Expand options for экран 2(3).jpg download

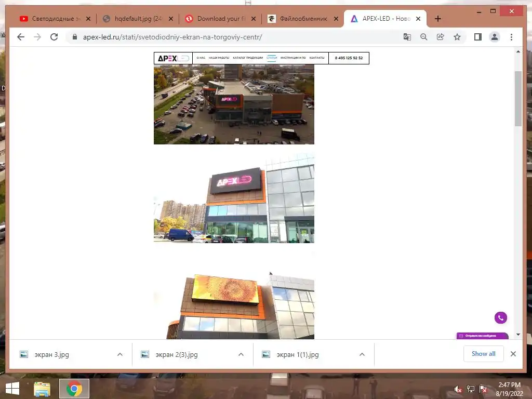coord(241,354)
